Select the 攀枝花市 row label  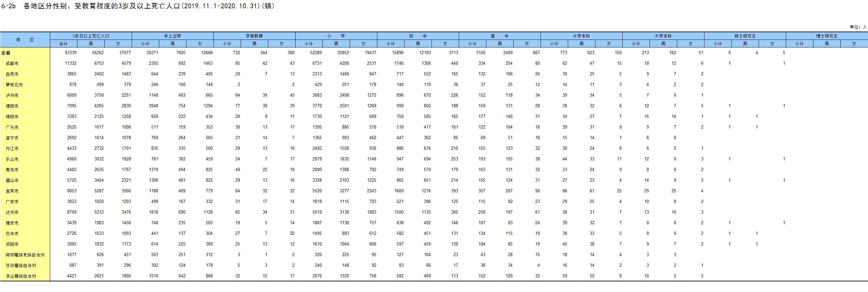(x=14, y=85)
